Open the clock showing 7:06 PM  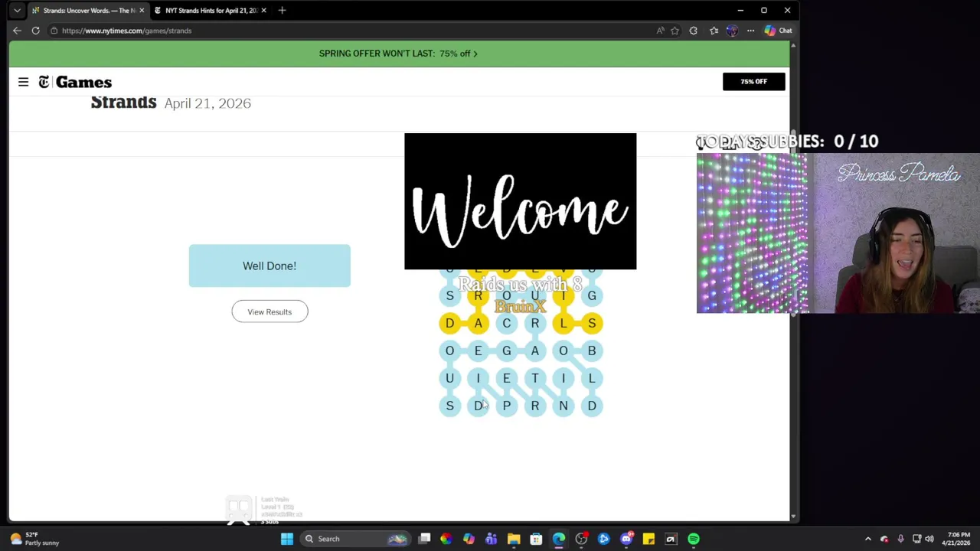tap(958, 539)
